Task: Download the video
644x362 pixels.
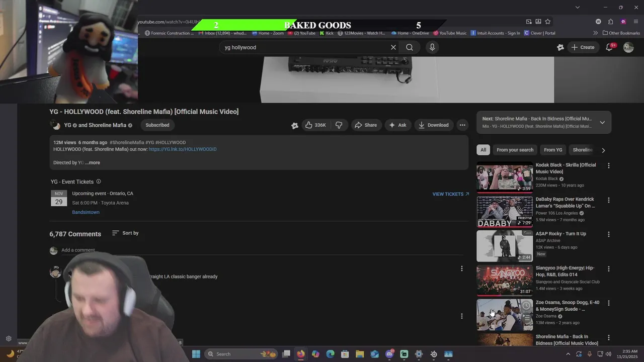Action: 434,125
